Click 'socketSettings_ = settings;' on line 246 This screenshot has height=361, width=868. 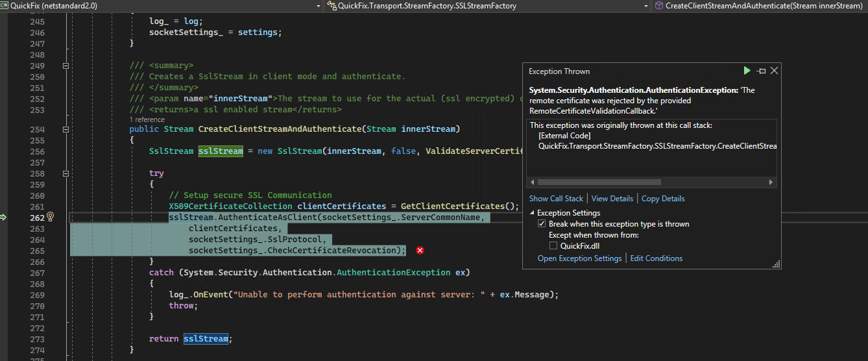pyautogui.click(x=216, y=32)
